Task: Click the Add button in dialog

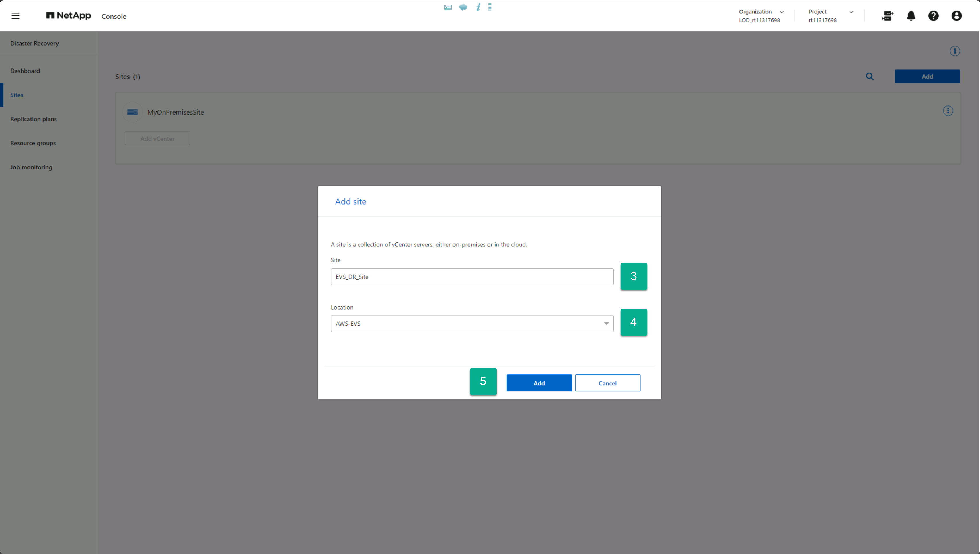Action: pyautogui.click(x=539, y=383)
